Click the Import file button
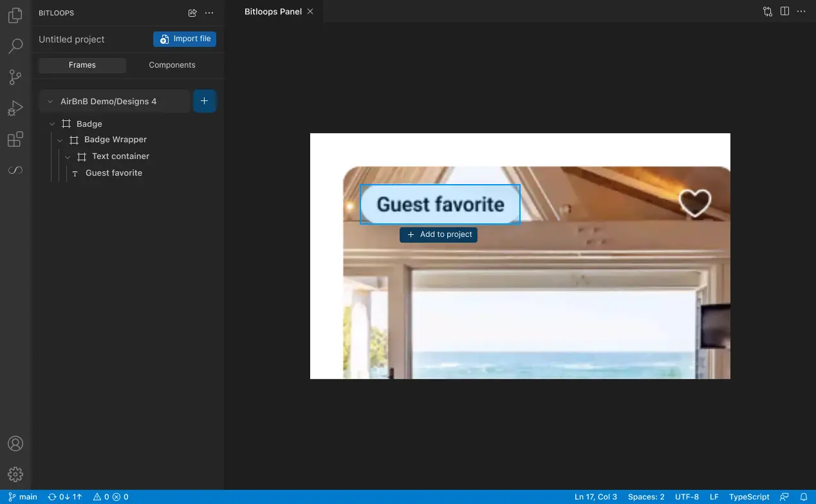 click(185, 39)
